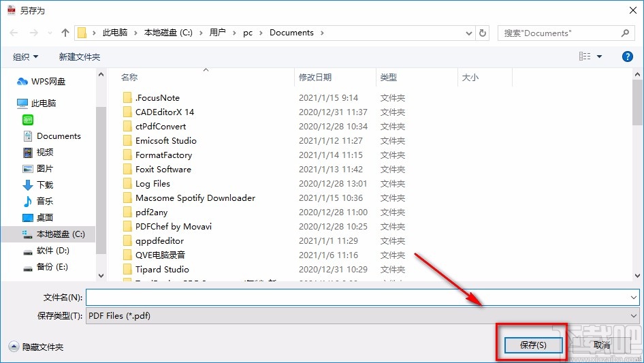Select the Foxit Software folder
The height and width of the screenshot is (363, 644).
157,170
